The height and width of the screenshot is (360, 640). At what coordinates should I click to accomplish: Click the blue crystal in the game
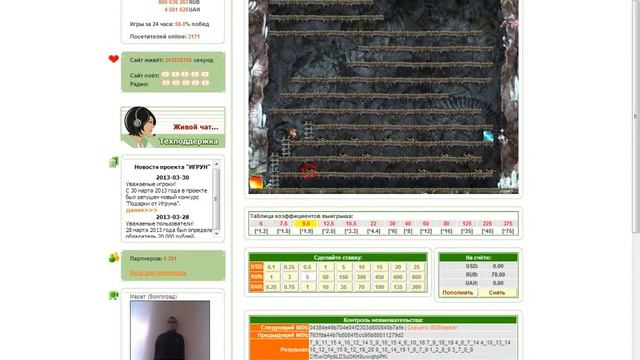488,136
